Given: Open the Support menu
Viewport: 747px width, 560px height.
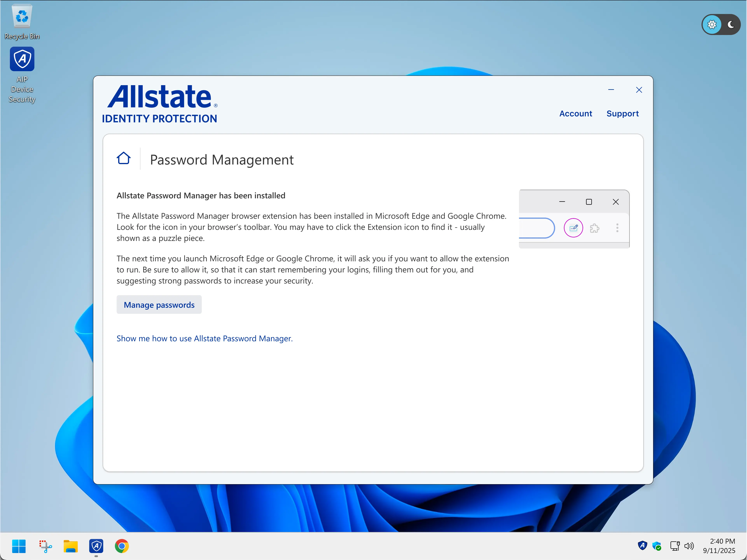Looking at the screenshot, I should click(x=622, y=114).
